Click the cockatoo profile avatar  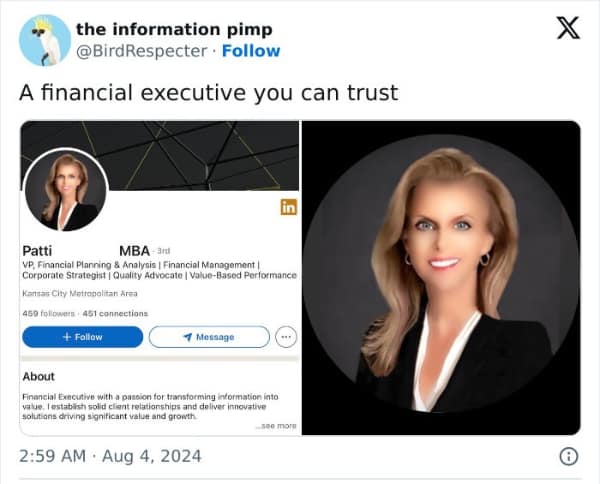(x=45, y=40)
